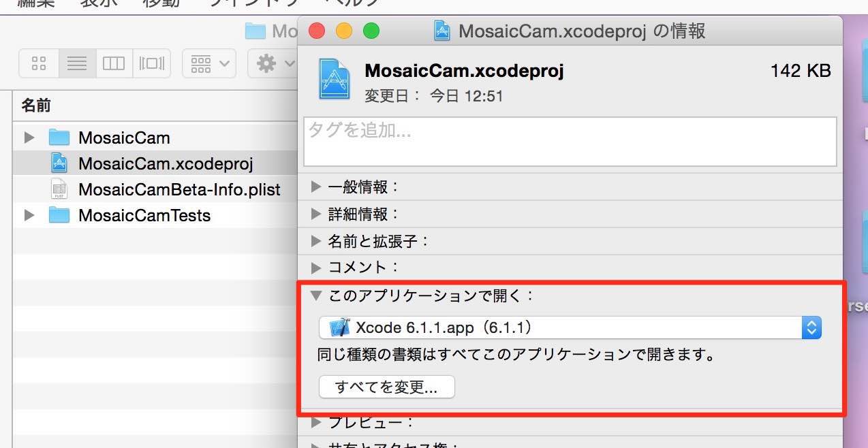Click the すべてを変更... button
The image size is (868, 448).
coord(386,387)
